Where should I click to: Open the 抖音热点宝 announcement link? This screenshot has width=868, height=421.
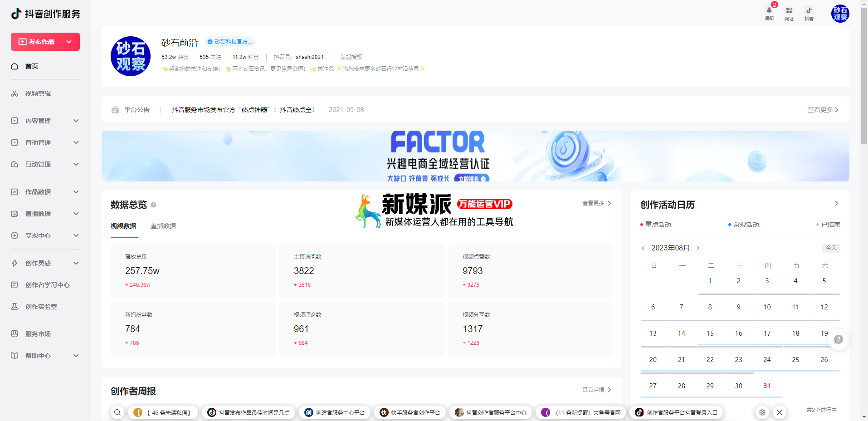[x=243, y=110]
